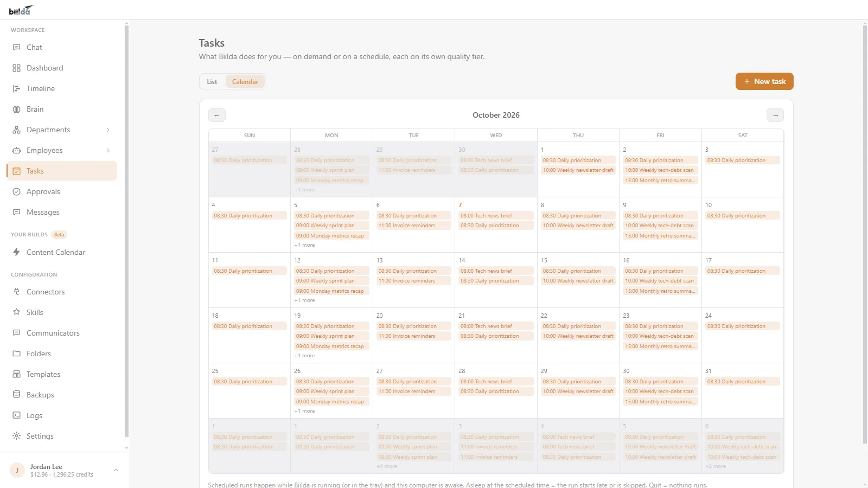Select the Employees robot icon

tap(16, 150)
